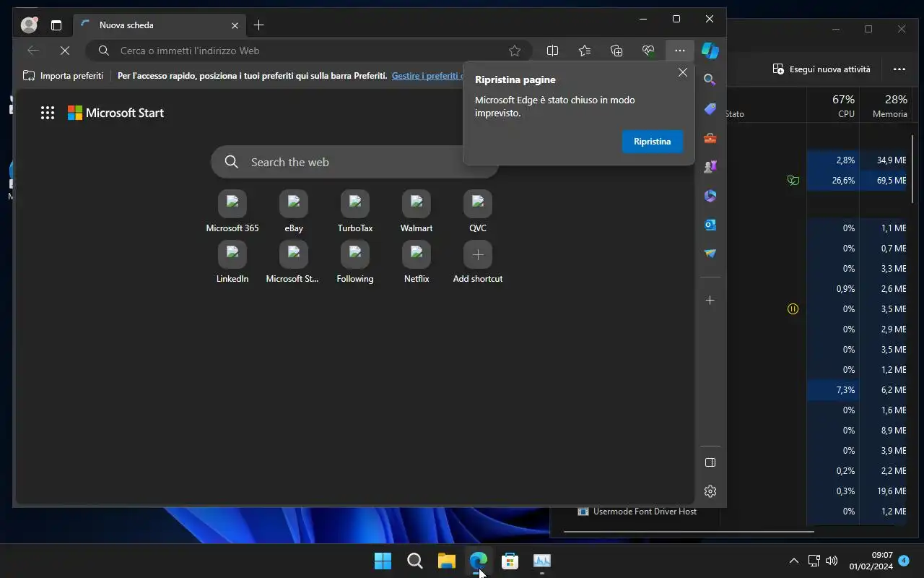
Task: Show hidden tray icons chevron
Action: coord(793,561)
